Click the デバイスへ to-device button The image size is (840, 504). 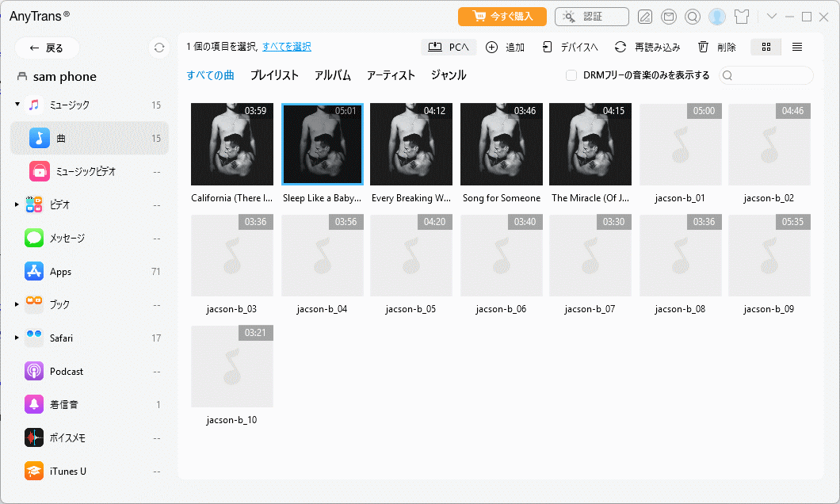tap(570, 47)
